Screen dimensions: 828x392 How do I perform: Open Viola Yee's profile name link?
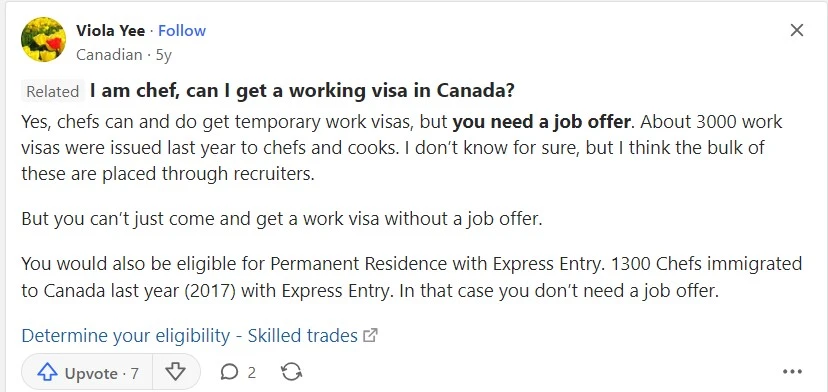coord(110,31)
